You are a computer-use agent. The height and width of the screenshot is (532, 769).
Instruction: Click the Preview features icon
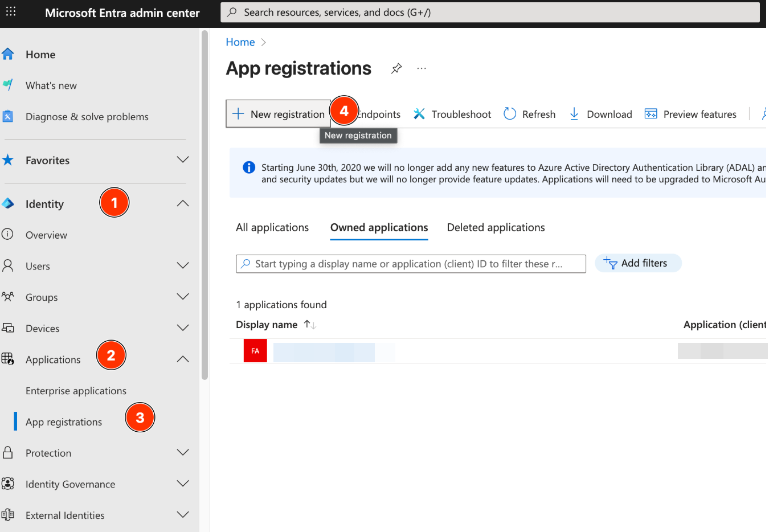[x=651, y=114]
